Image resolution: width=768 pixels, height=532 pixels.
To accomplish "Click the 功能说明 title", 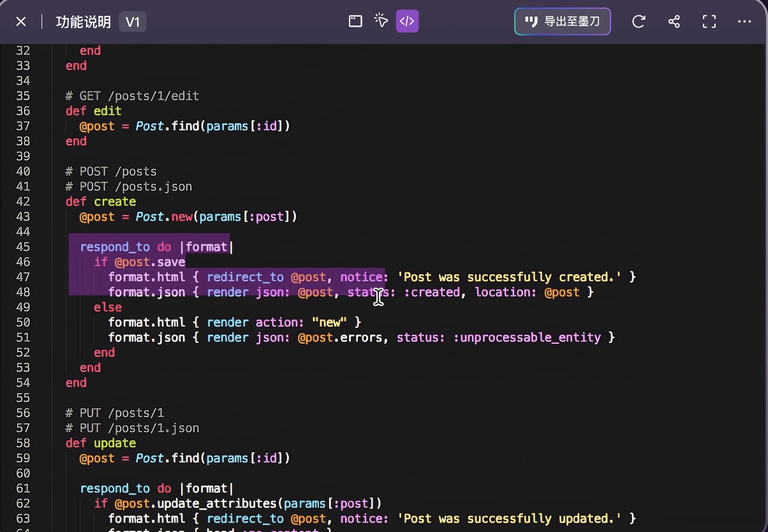I will click(x=83, y=22).
